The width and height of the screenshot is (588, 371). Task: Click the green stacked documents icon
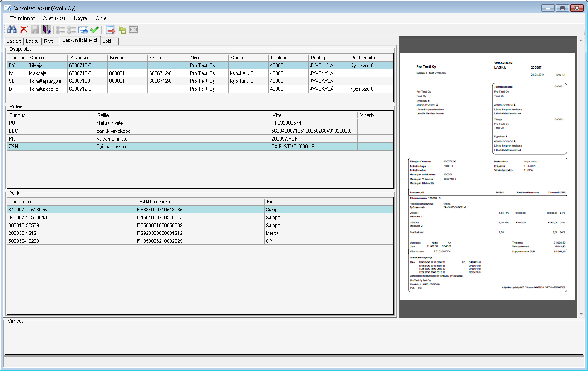[122, 30]
